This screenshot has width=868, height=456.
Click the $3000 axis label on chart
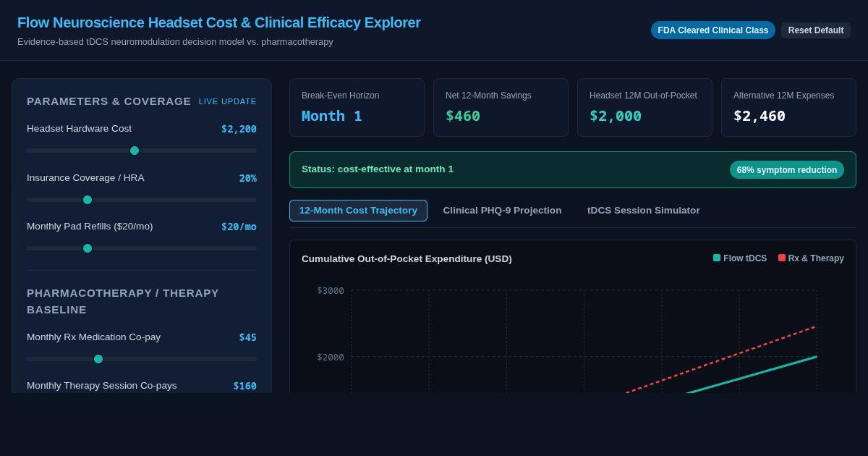click(x=331, y=290)
